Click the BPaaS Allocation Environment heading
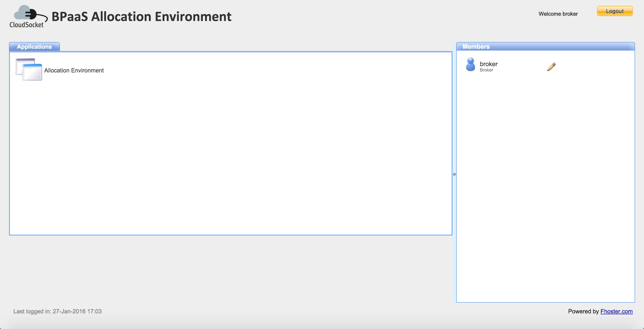Screen dimensions: 644x329 (x=141, y=17)
